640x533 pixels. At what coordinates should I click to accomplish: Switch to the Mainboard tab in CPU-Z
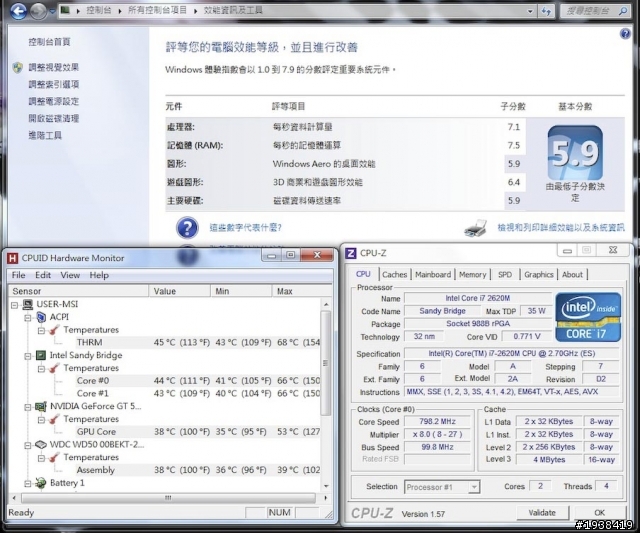[x=433, y=275]
